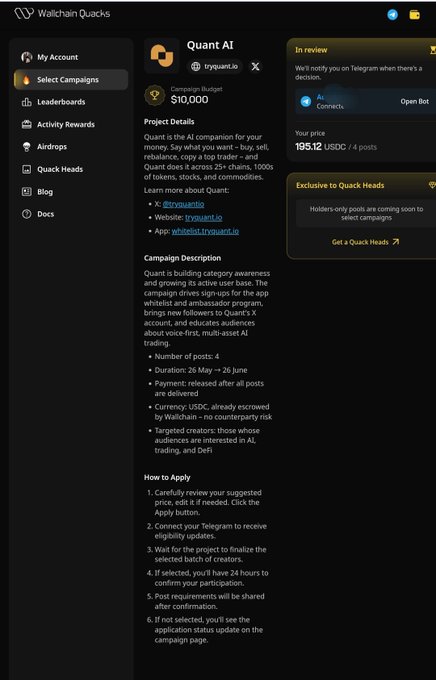Click the Holders-only pools coming soon notice
The image size is (436, 680).
click(x=366, y=213)
